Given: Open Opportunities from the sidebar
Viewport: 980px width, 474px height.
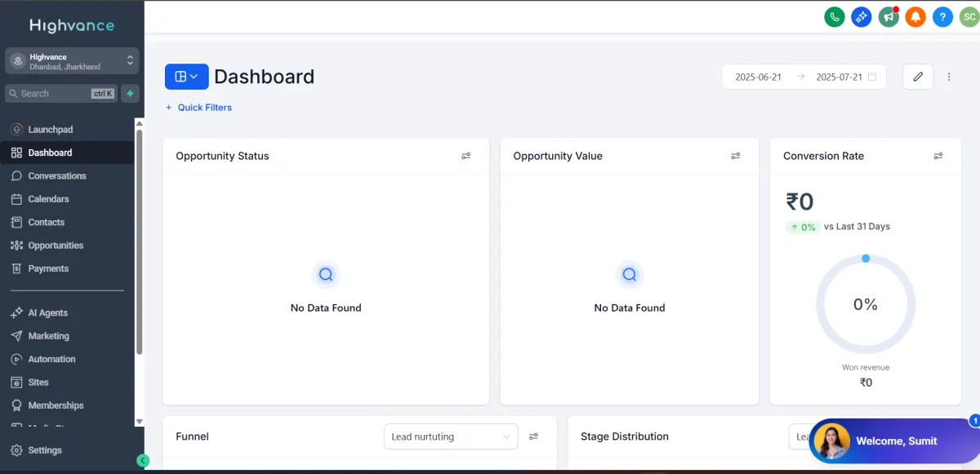Looking at the screenshot, I should (x=56, y=246).
